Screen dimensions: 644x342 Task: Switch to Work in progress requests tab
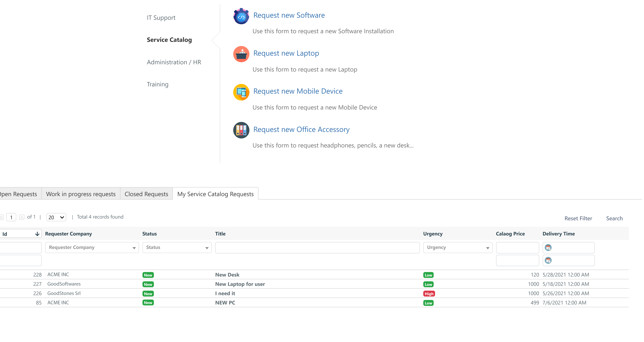81,194
